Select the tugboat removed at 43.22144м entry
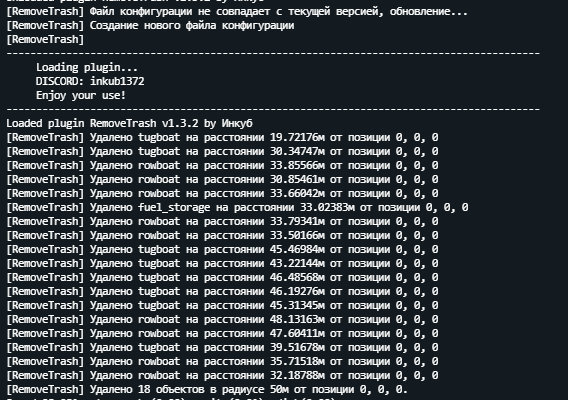 click(x=222, y=263)
